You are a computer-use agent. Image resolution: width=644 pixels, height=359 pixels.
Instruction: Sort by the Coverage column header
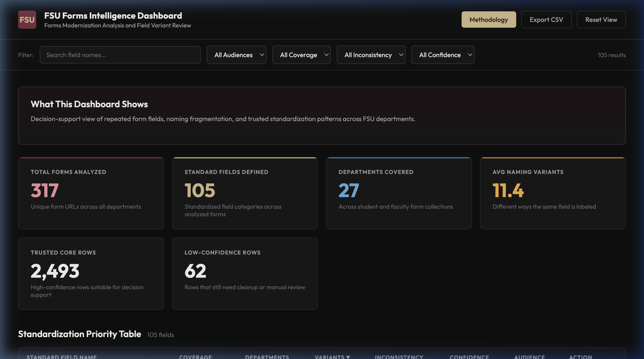click(195, 357)
